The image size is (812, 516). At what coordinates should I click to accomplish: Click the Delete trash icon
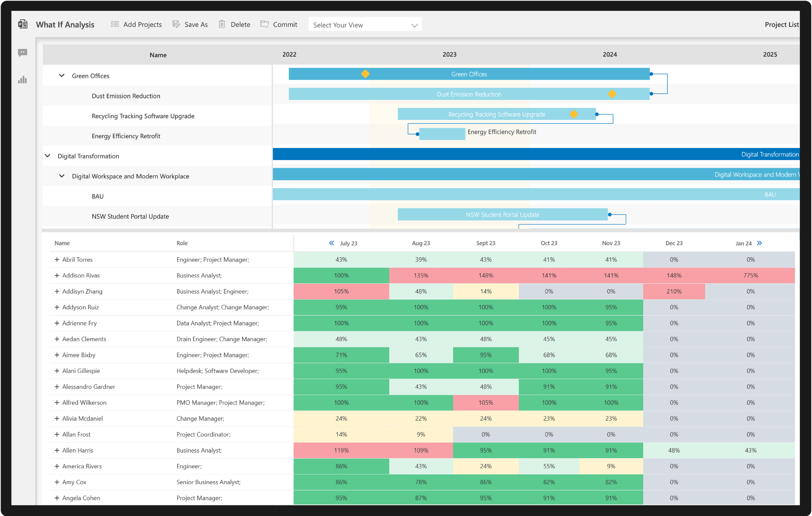222,24
